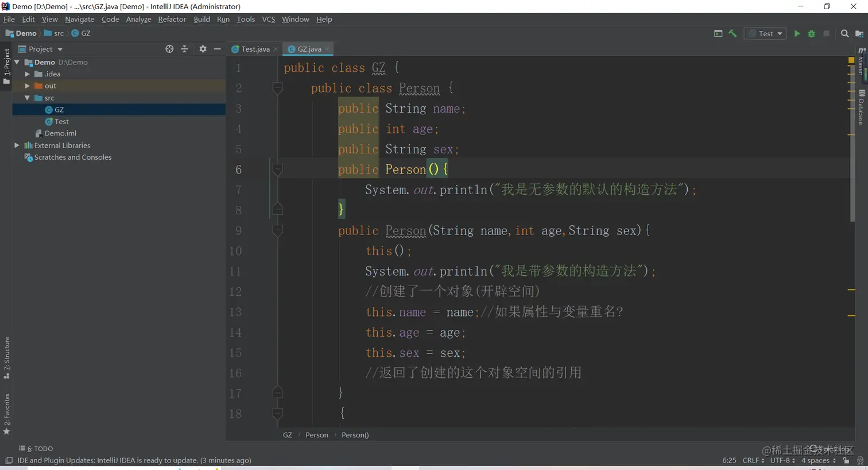Fold the Person() constructor at line 6
This screenshot has width=868, height=470.
tap(278, 169)
